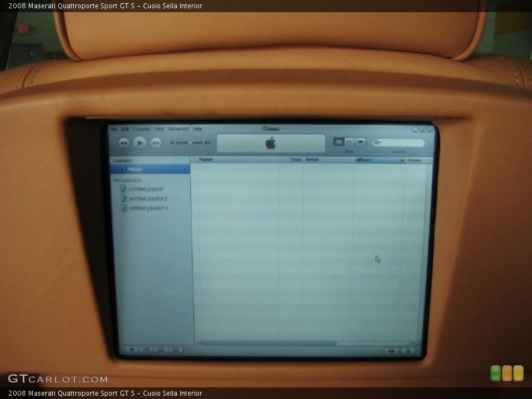Click the icon beside 'untitled playlist 2'
Screen dimensions: 532x399
pyautogui.click(x=124, y=198)
